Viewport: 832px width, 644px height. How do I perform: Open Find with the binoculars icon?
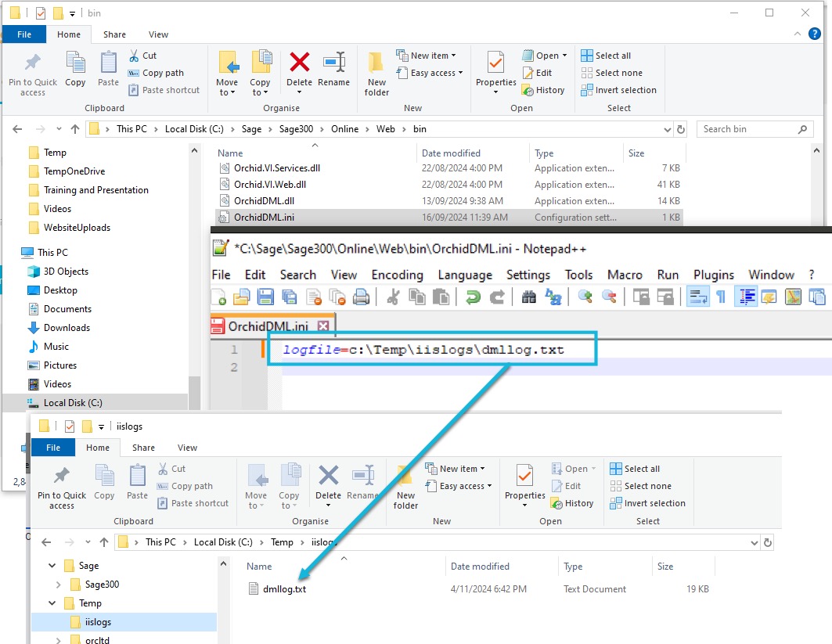pyautogui.click(x=529, y=297)
